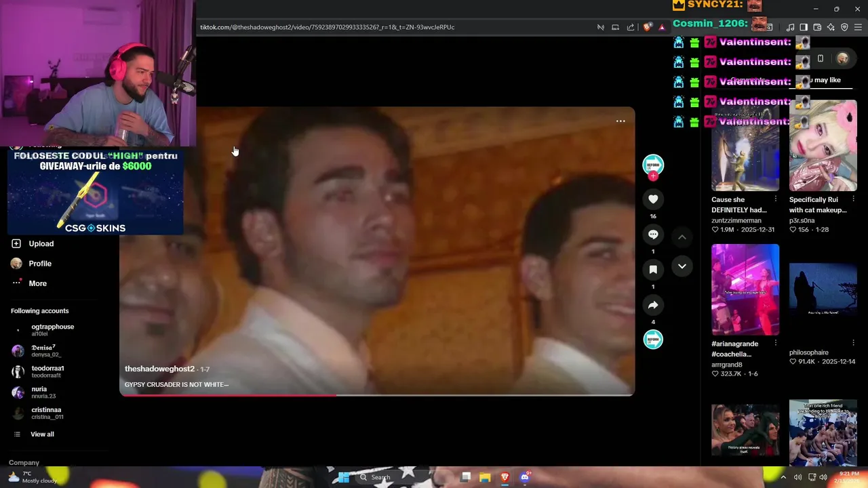The height and width of the screenshot is (488, 868).
Task: Bookmark the video with the favorites icon
Action: pyautogui.click(x=653, y=270)
